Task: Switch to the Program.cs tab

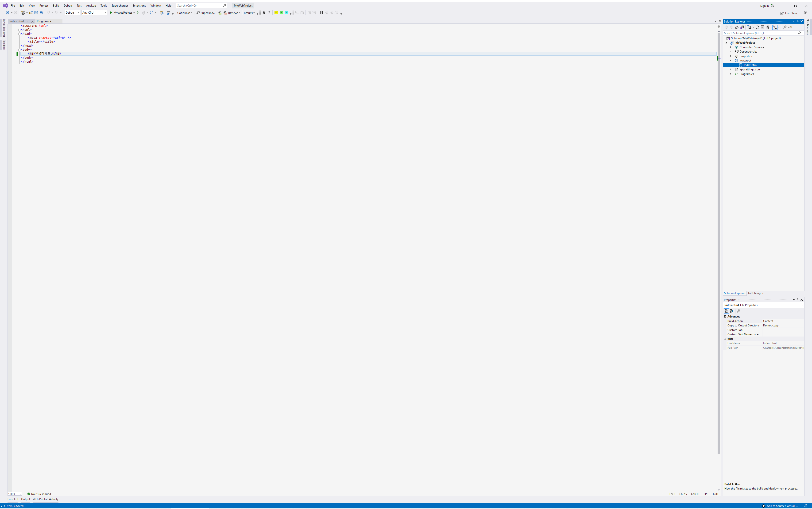Action: click(x=44, y=21)
